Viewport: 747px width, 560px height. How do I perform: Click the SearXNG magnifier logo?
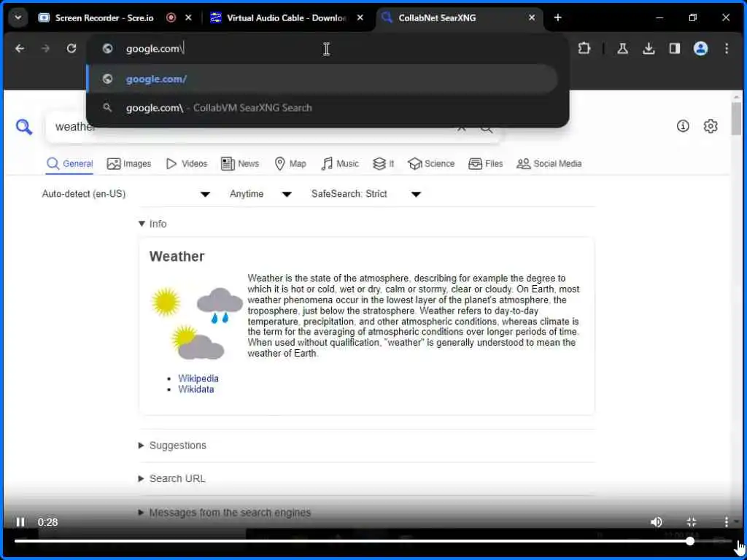(24, 127)
